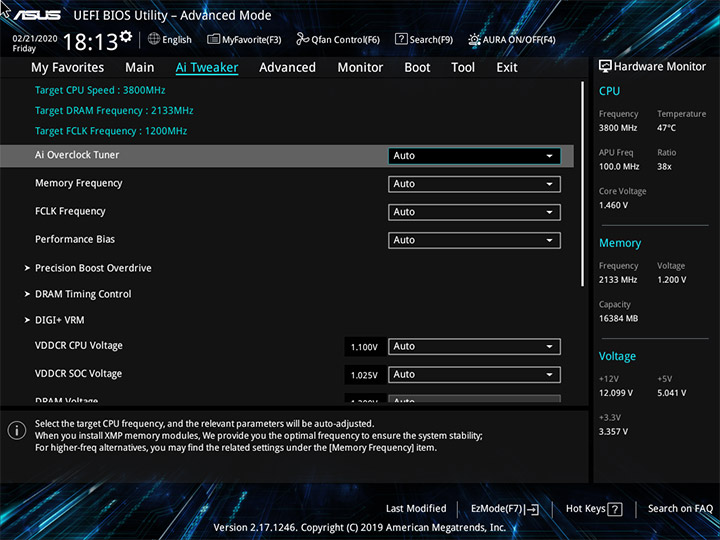Image resolution: width=720 pixels, height=540 pixels.
Task: Click Target DRAM Frequency : 2133MHz text
Action: [x=114, y=111]
